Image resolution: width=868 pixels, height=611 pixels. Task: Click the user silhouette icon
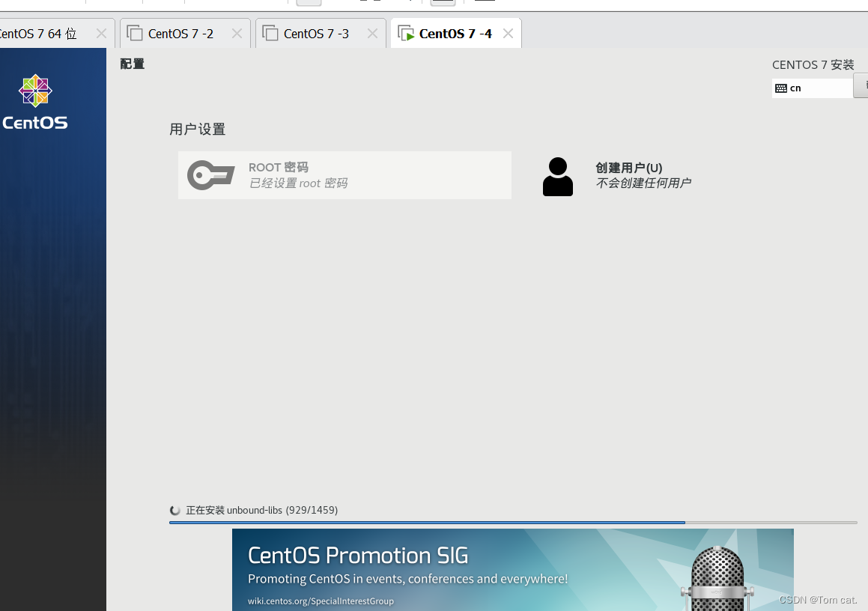click(x=558, y=177)
